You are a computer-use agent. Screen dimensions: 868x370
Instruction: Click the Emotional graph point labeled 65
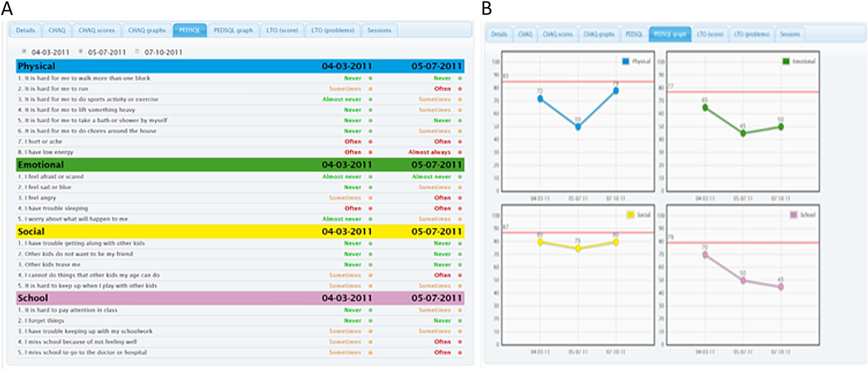pyautogui.click(x=705, y=108)
